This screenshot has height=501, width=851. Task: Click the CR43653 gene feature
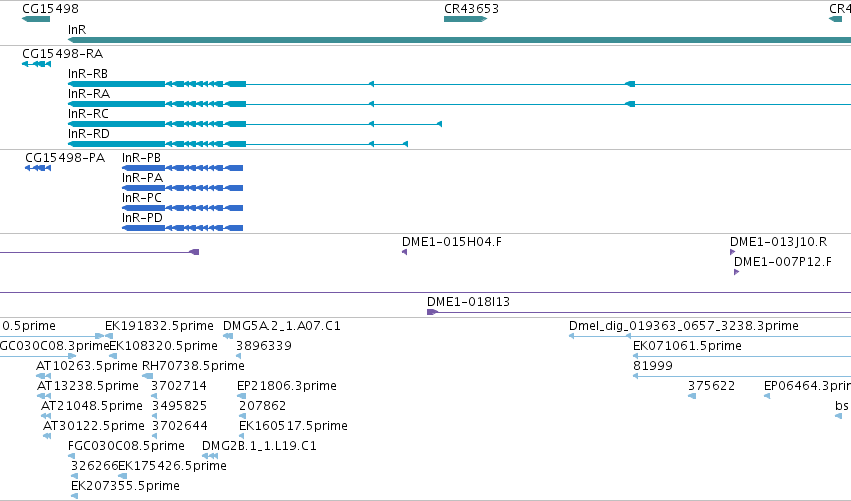point(466,19)
